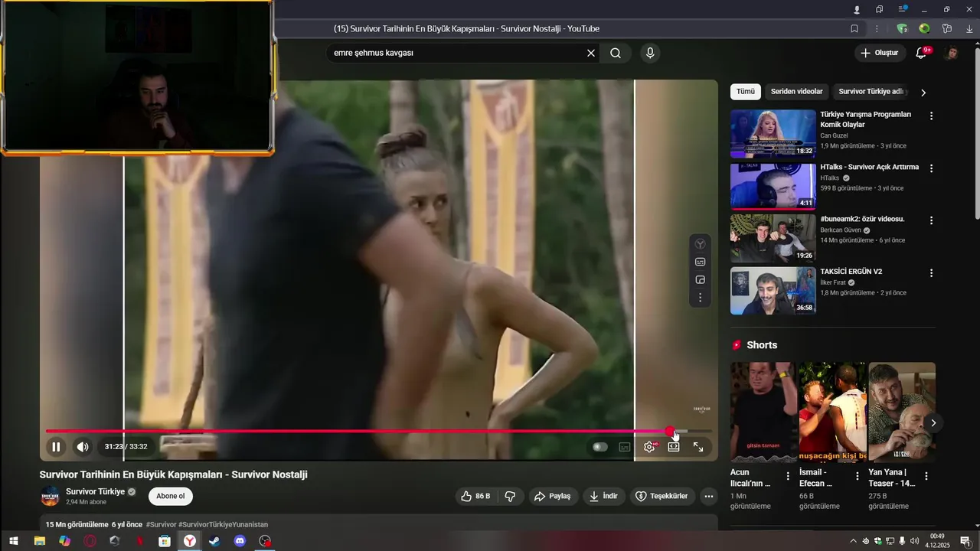The image size is (980, 551).
Task: Open options for Acun Ilıcalı'nın short
Action: [788, 476]
